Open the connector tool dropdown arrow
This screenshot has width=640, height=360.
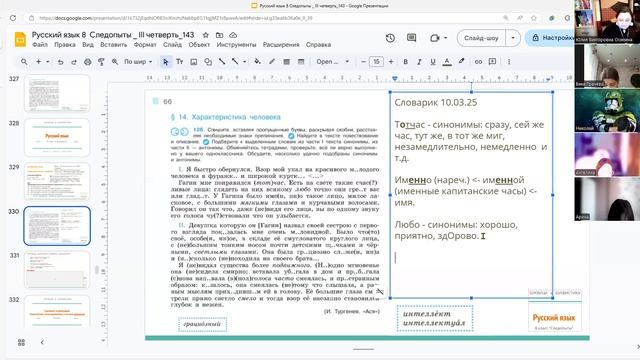coord(244,62)
